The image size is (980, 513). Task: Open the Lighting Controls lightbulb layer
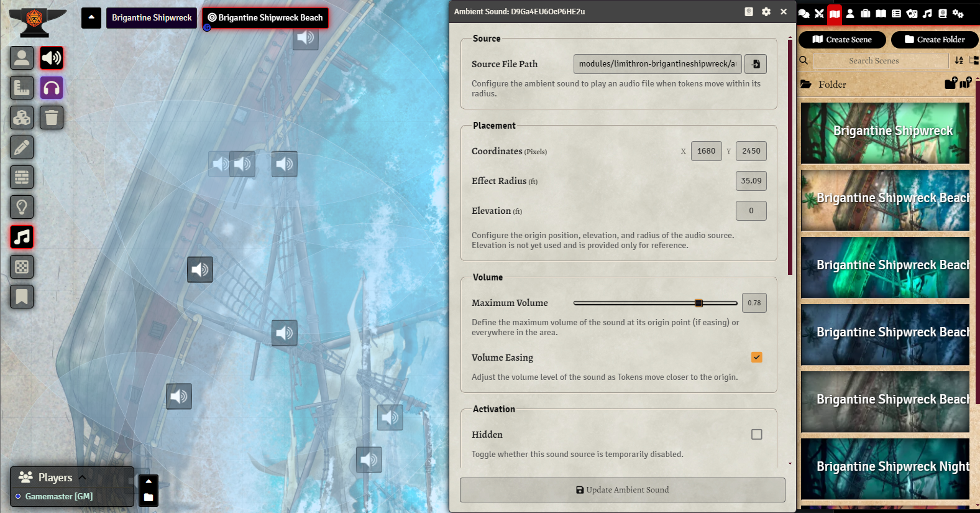click(22, 207)
